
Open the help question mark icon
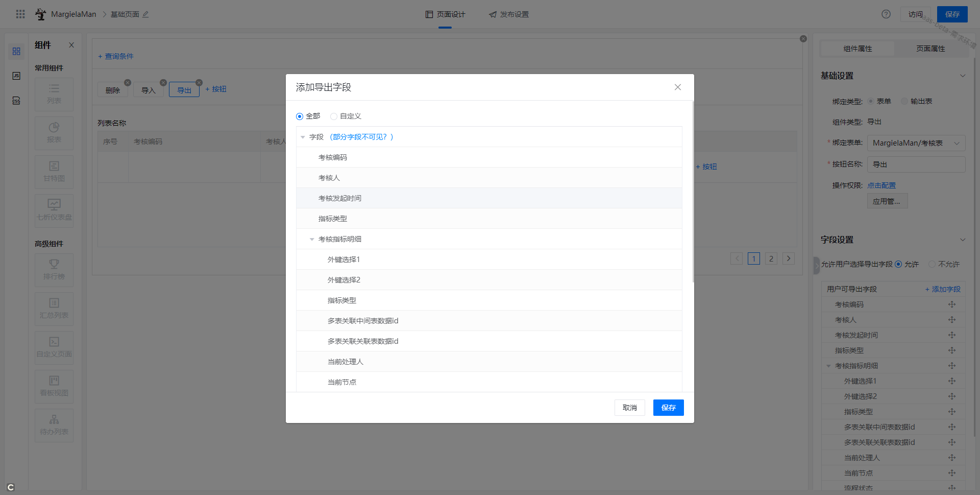pyautogui.click(x=886, y=14)
